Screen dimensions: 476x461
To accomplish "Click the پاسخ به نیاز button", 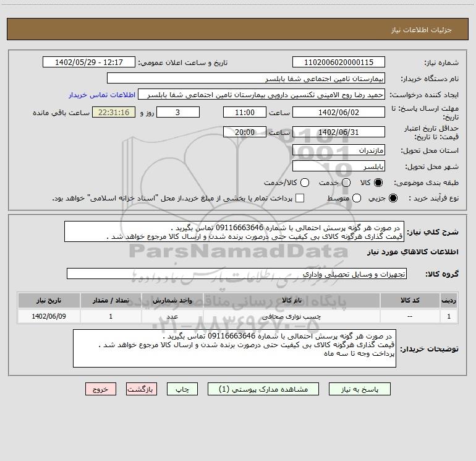I will [359, 389].
